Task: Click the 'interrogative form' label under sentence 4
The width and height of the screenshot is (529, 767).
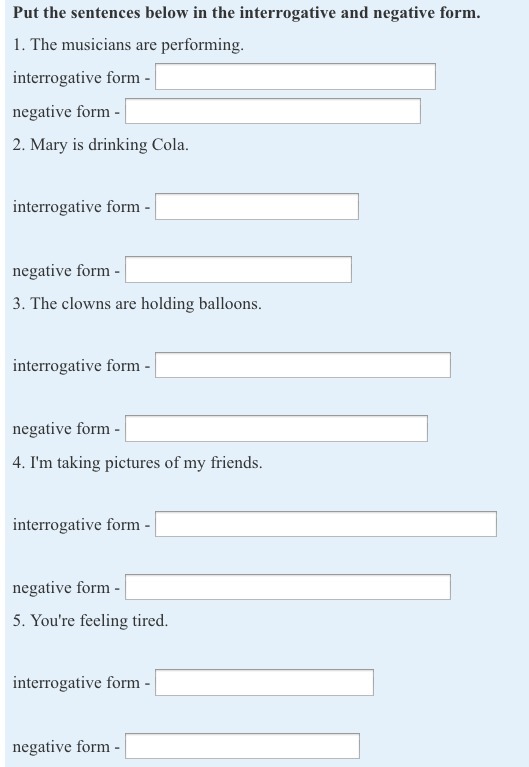Action: (x=76, y=525)
